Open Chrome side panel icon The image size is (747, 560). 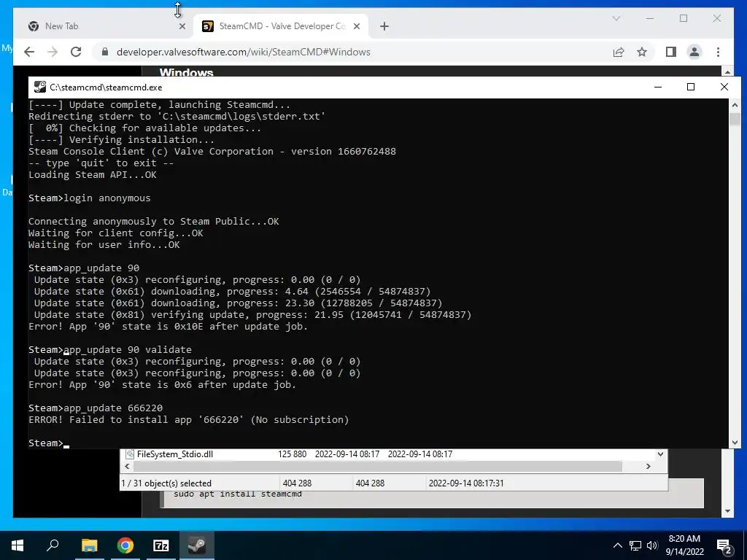click(x=671, y=52)
